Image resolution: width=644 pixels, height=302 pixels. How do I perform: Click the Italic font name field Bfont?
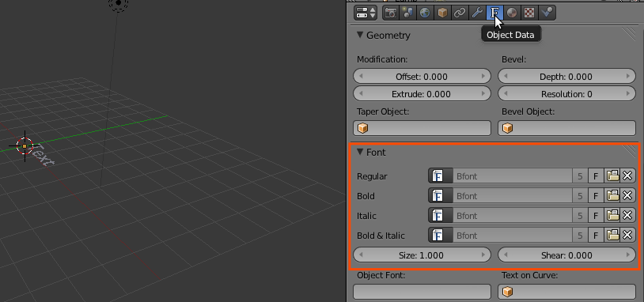(x=512, y=215)
